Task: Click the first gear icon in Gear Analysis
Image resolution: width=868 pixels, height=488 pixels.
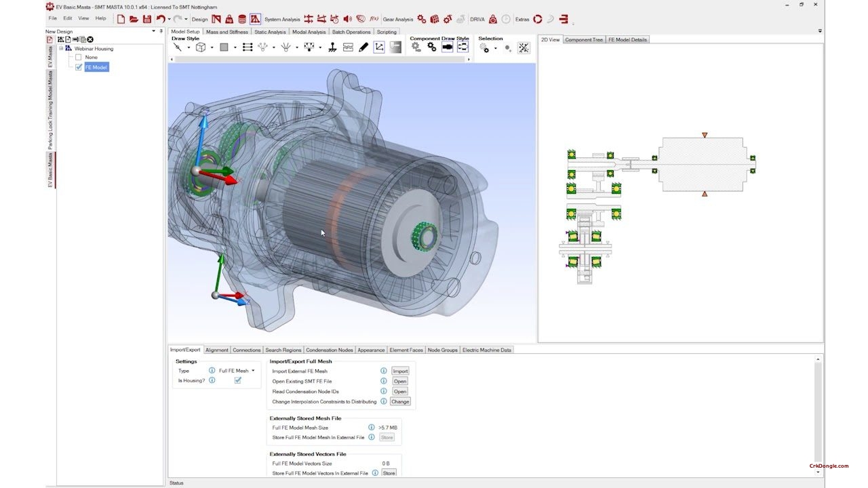Action: click(x=422, y=19)
